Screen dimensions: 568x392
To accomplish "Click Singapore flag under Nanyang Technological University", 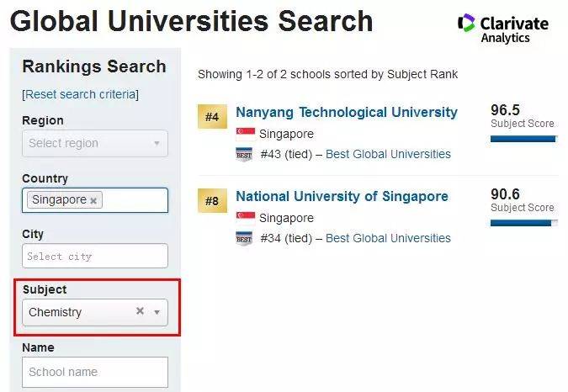I will coord(245,134).
